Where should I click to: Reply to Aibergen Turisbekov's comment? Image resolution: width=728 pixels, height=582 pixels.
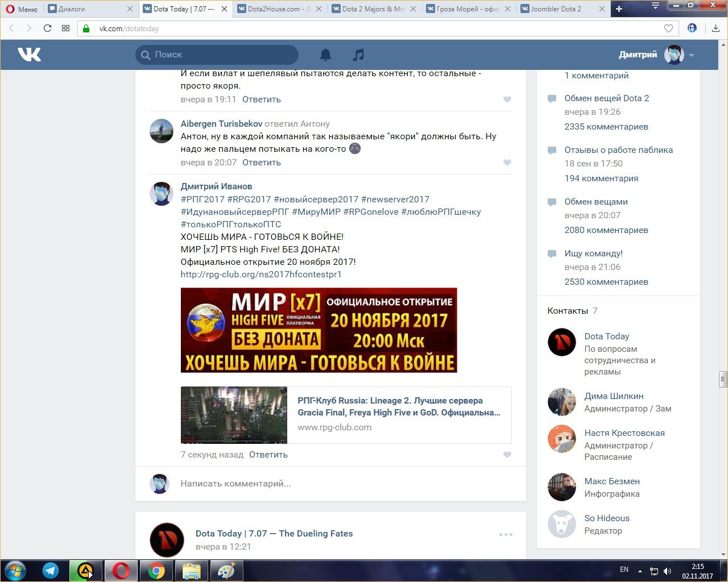pyautogui.click(x=262, y=163)
